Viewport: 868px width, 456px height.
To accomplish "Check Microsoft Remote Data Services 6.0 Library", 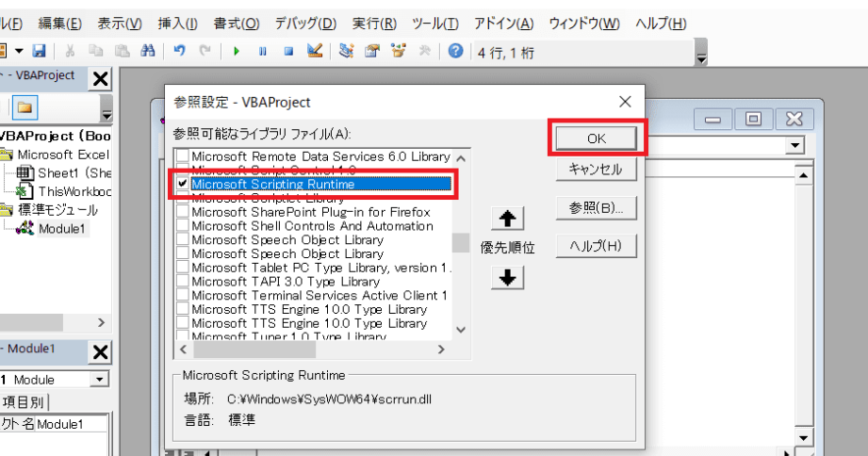I will pyautogui.click(x=183, y=156).
